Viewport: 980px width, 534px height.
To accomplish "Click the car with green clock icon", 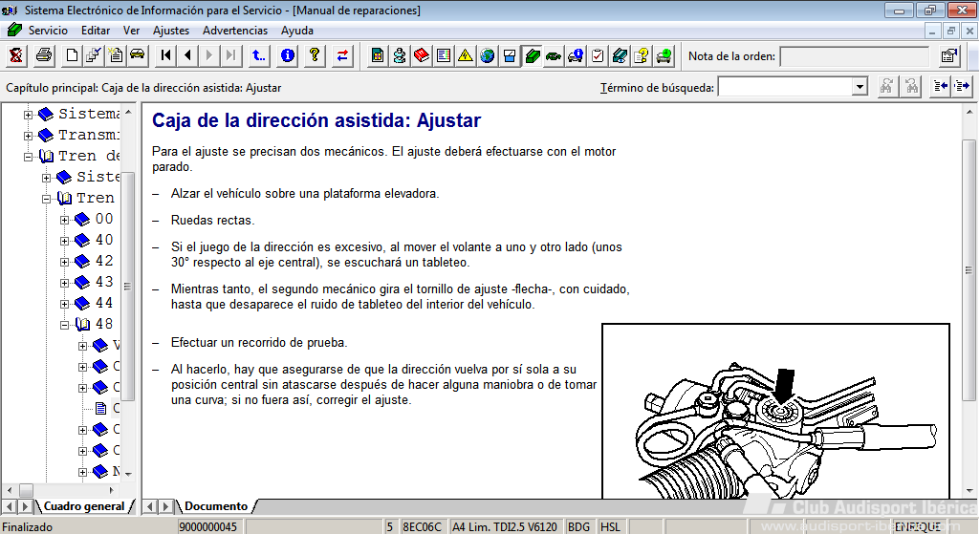I will pyautogui.click(x=664, y=56).
